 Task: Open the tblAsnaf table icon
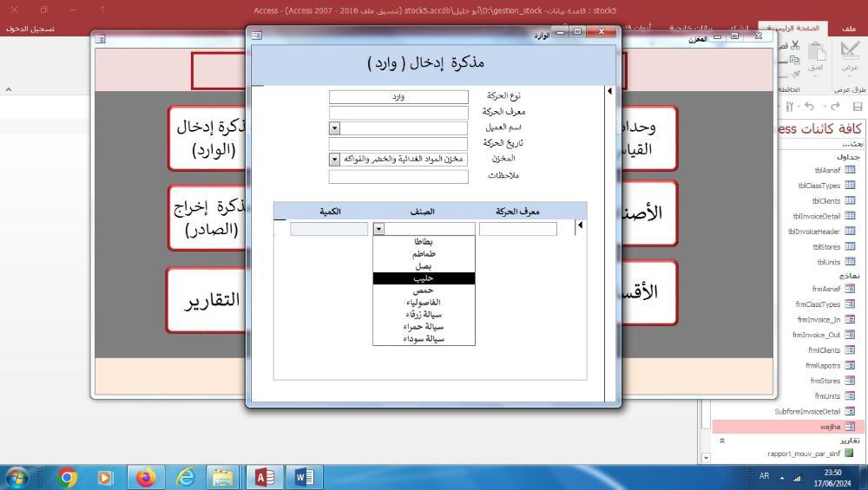850,170
